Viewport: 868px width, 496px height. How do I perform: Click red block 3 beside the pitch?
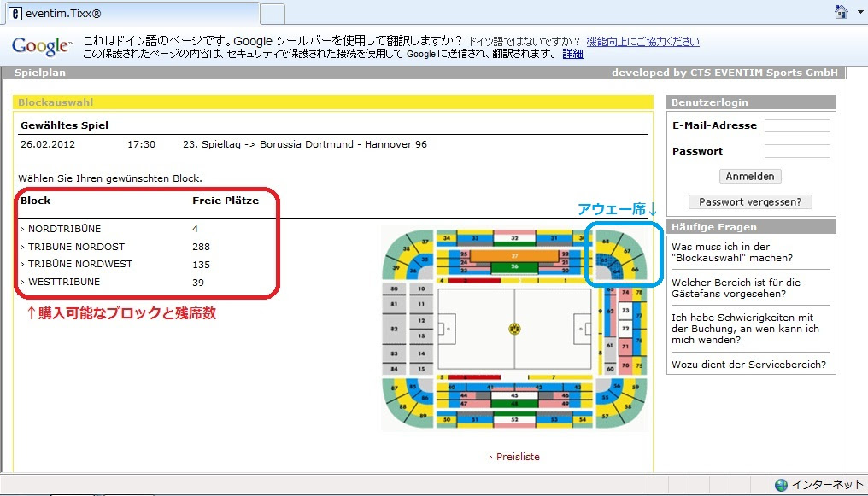(x=474, y=281)
